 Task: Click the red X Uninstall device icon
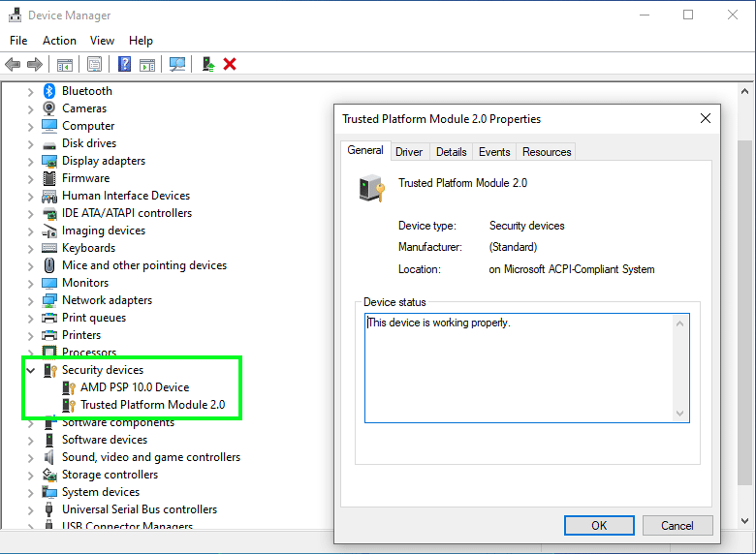(230, 64)
